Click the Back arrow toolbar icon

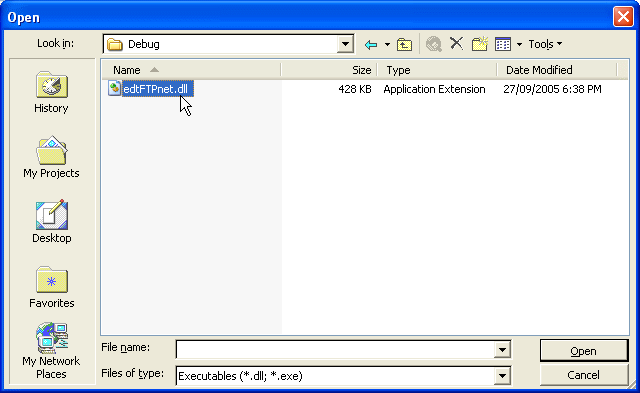coord(371,44)
